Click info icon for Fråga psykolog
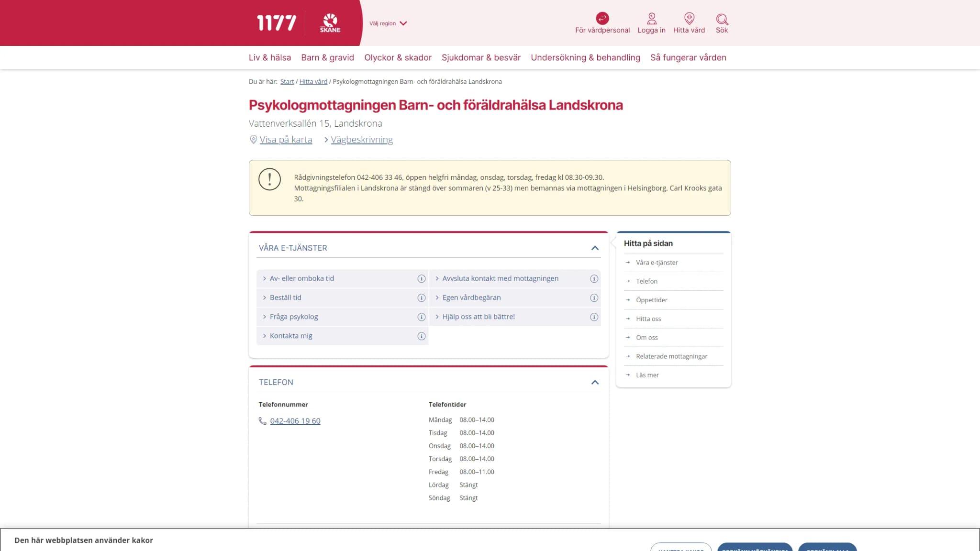 pos(422,317)
